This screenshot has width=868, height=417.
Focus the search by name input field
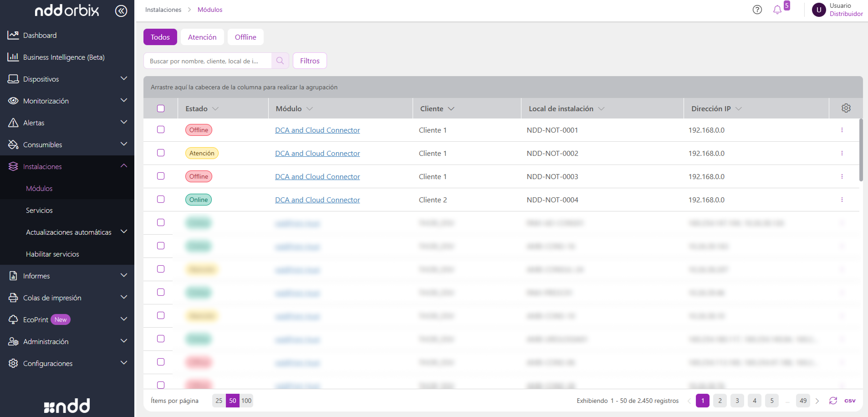coord(207,61)
